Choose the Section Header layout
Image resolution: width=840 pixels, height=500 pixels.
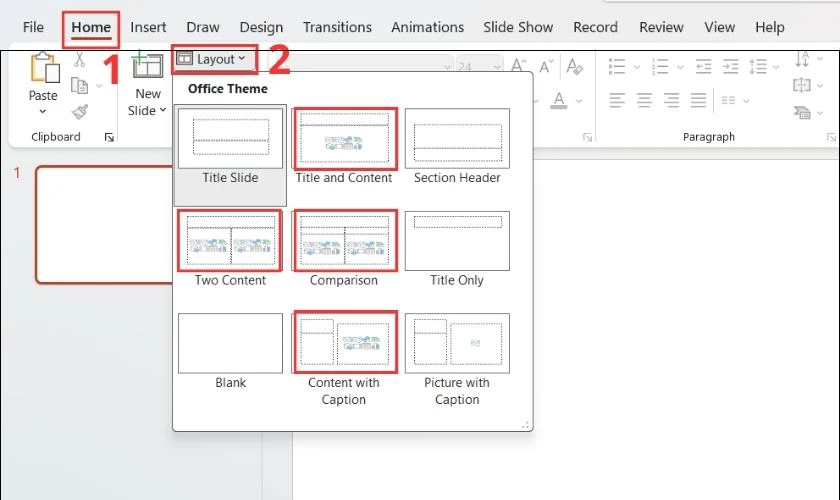(458, 147)
